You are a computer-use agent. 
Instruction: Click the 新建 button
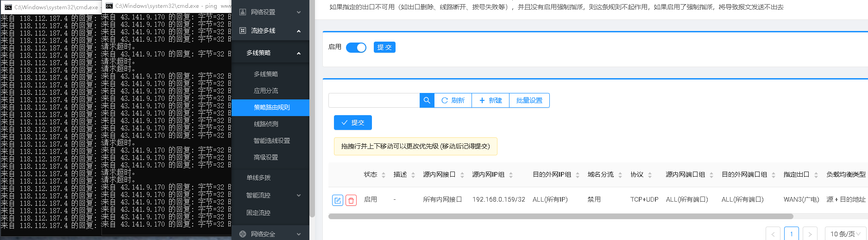pos(490,100)
